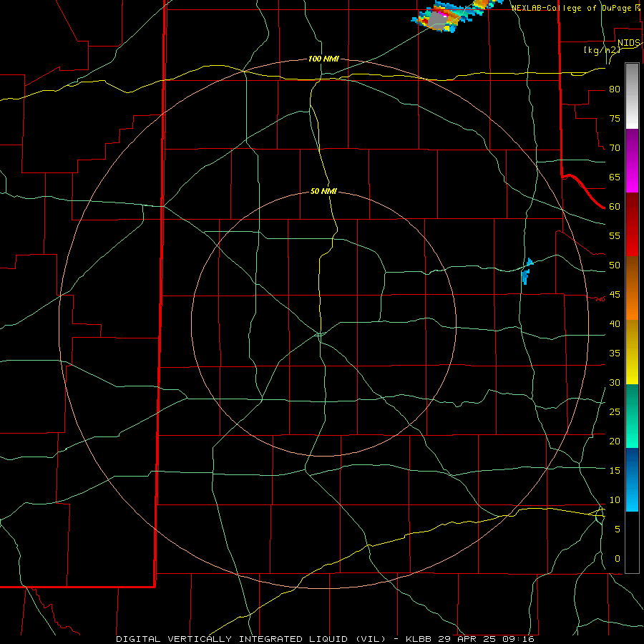
Task: Pick the magenta-purple segment of the color bar
Action: point(632,160)
